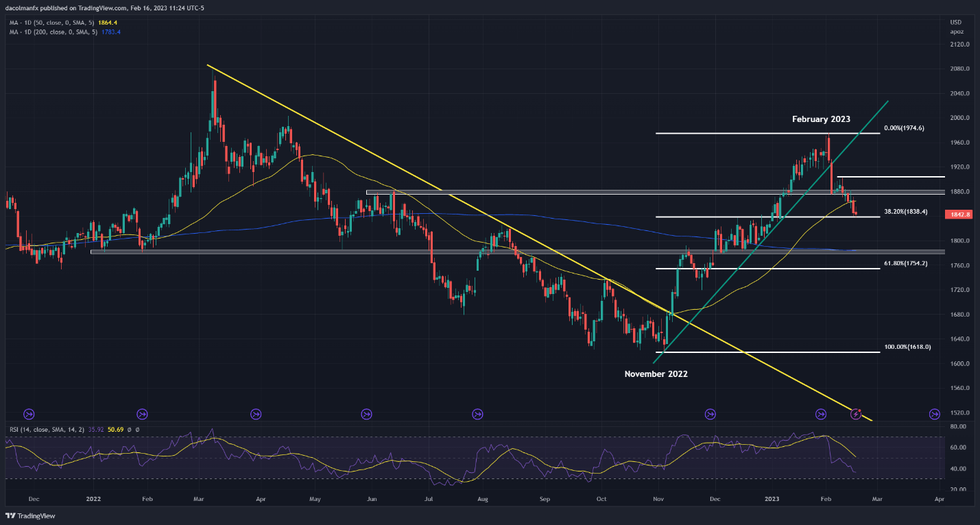Viewport: 980px width, 525px height.
Task: Open the rollover marker at April 2022
Action: [256, 414]
